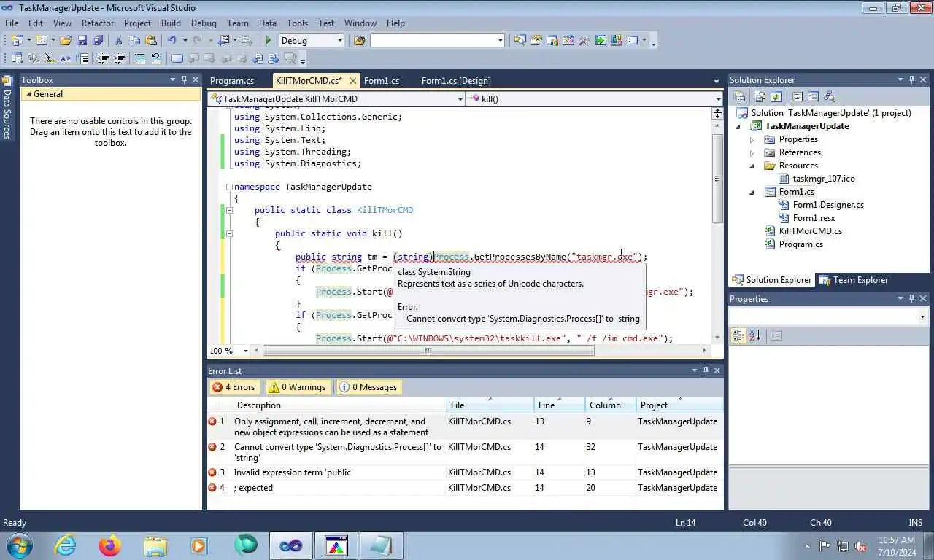The width and height of the screenshot is (934, 560).
Task: Collapse the General group in Toolbox
Action: coord(28,94)
